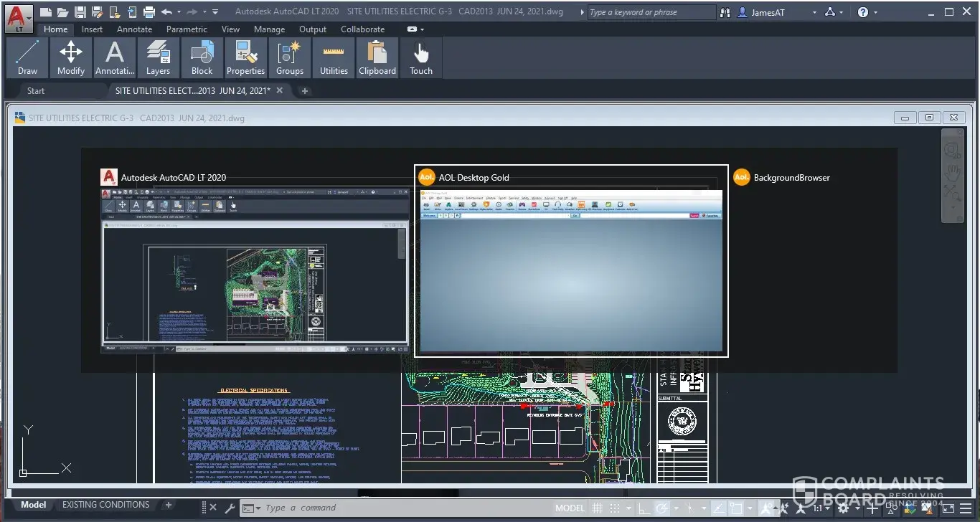The height and width of the screenshot is (522, 980).
Task: Click the Block panel icon
Action: pos(202,57)
